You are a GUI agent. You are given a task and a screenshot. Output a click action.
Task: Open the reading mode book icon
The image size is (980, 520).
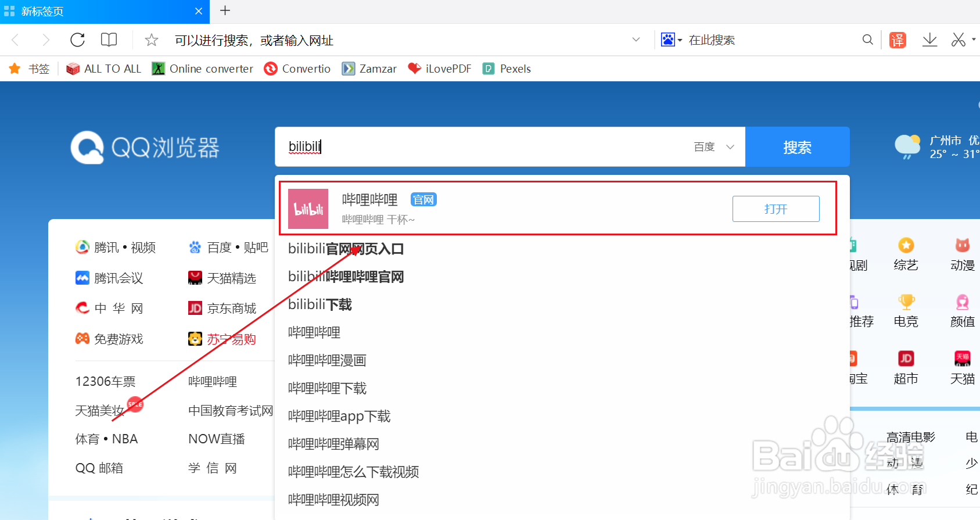[x=109, y=40]
